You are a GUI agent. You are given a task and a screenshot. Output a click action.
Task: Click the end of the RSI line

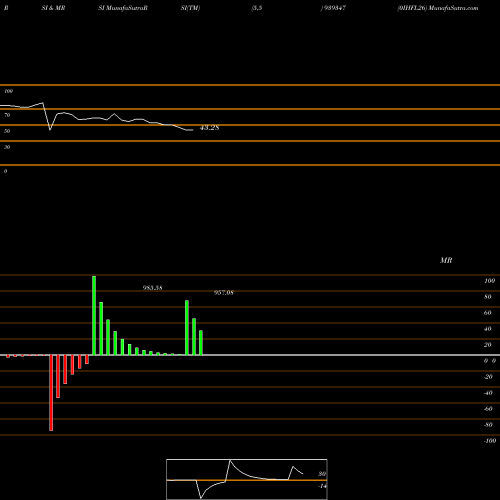(x=192, y=130)
